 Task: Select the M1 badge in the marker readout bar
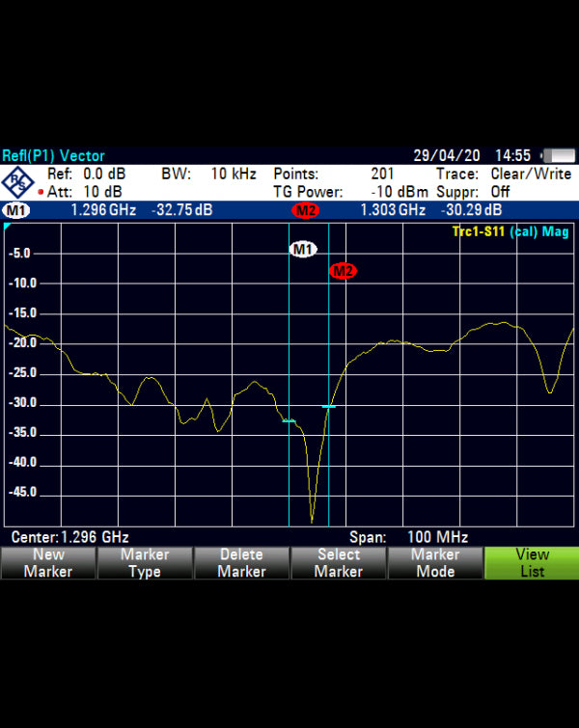point(16,210)
